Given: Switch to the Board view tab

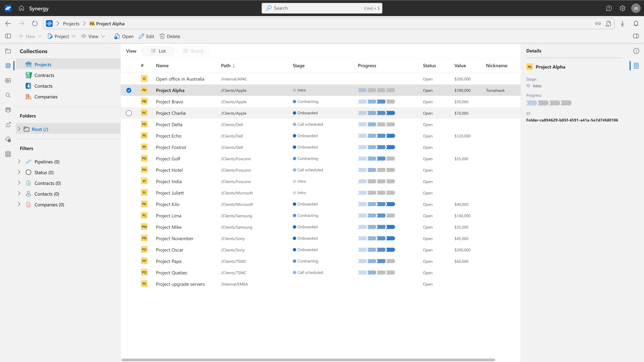Looking at the screenshot, I should (x=193, y=51).
